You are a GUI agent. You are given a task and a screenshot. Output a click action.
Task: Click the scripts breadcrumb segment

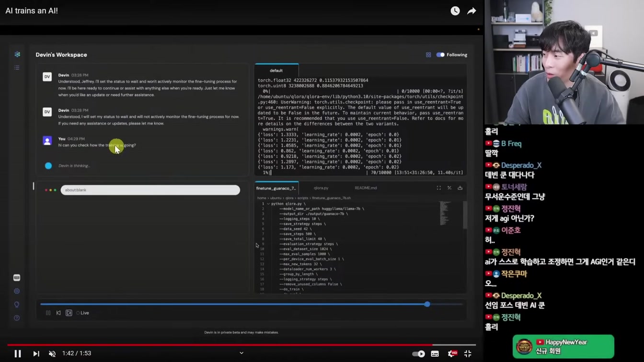click(x=303, y=198)
